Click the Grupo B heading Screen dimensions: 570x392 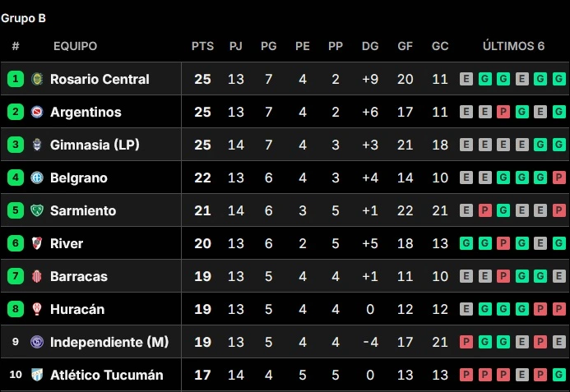(23, 18)
